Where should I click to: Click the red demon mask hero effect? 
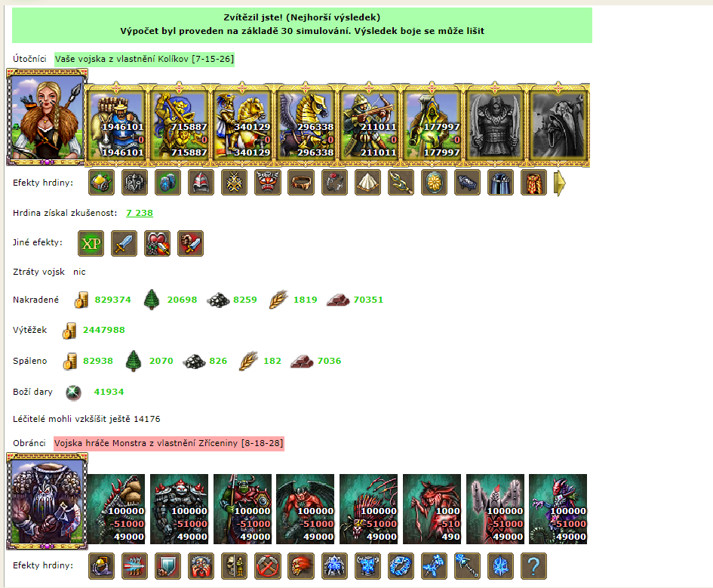coord(268,183)
